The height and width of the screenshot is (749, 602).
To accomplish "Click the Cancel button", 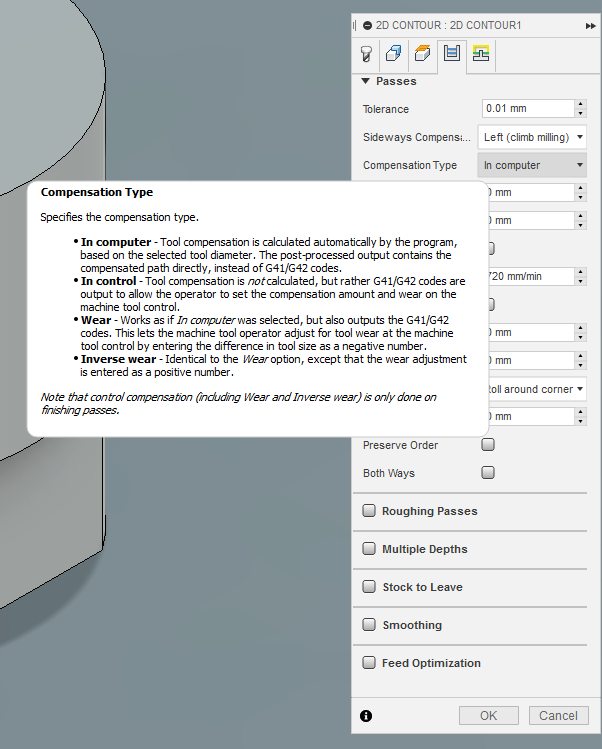I will pos(559,716).
